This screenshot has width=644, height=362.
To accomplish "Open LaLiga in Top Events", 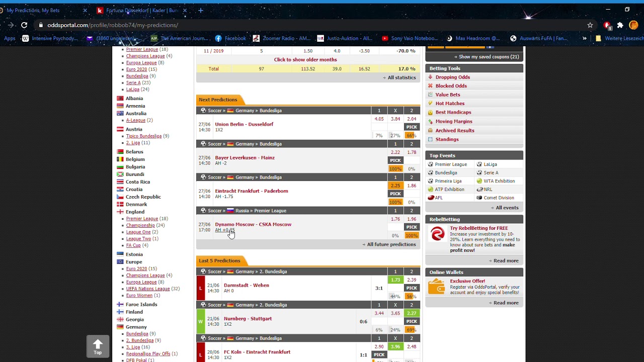I will tap(490, 164).
